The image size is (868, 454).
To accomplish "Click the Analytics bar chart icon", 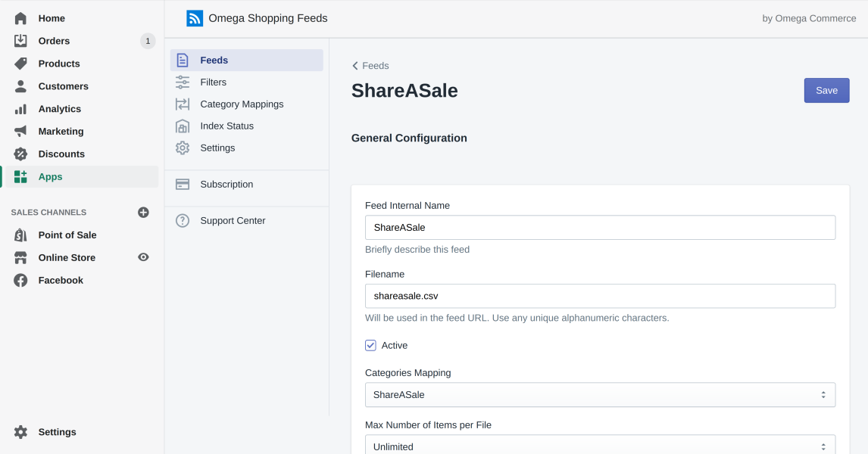I will click(x=20, y=109).
